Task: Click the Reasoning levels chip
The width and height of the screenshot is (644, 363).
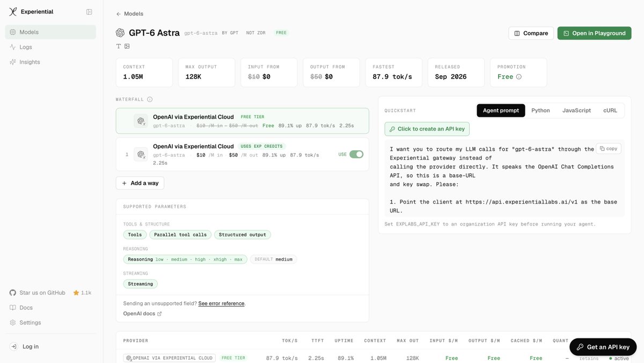Action: pos(185,259)
